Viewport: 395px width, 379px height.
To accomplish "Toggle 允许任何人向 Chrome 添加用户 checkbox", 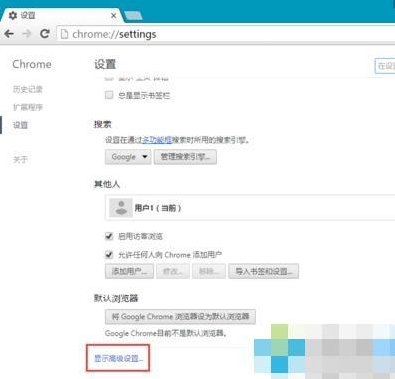I will click(109, 255).
